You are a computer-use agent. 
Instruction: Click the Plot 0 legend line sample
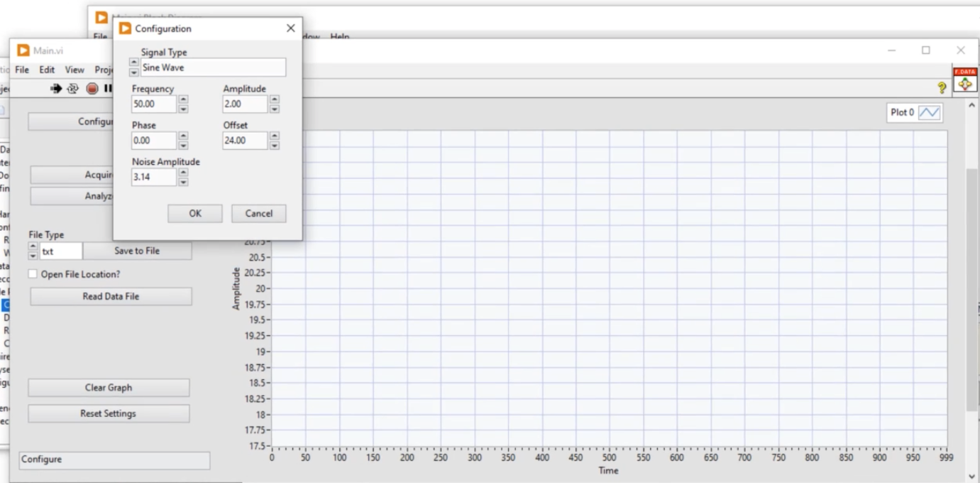[929, 113]
